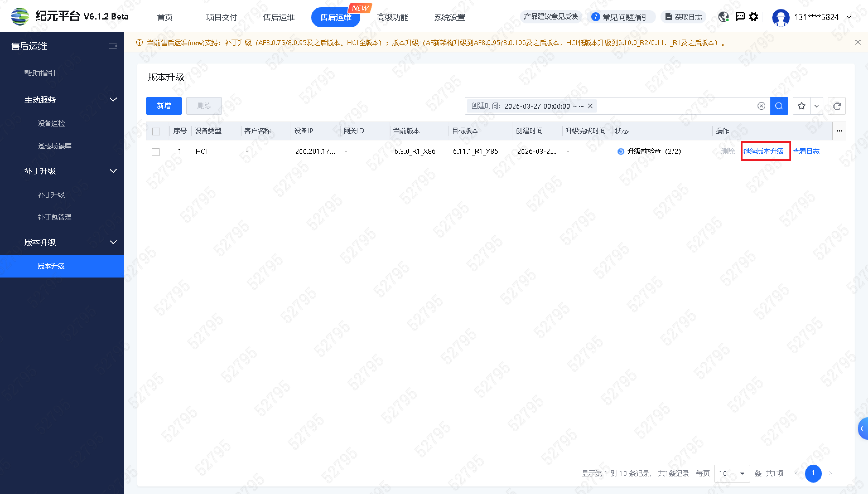This screenshot has width=868, height=494.
Task: Collapse the 主动服务 sidebar group
Action: tap(113, 100)
